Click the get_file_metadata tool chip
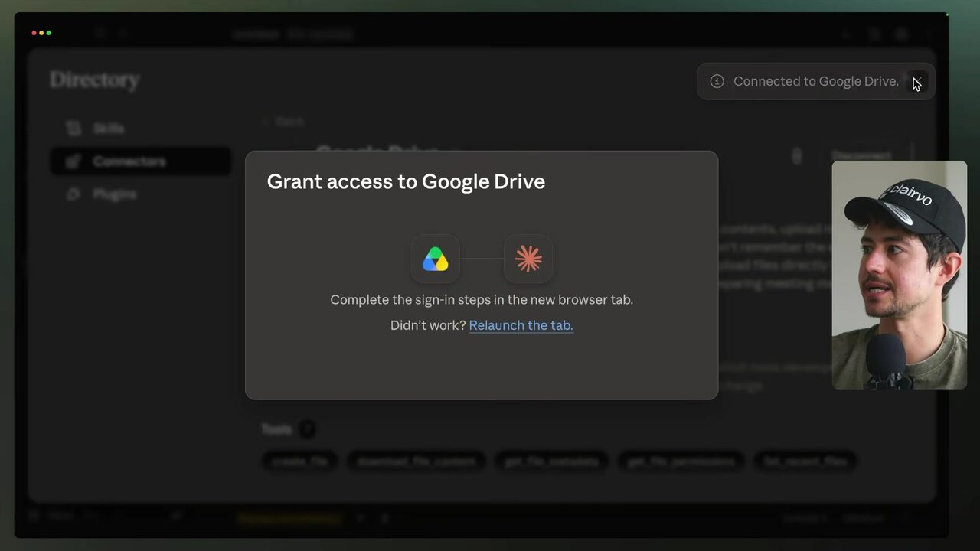 pos(551,461)
